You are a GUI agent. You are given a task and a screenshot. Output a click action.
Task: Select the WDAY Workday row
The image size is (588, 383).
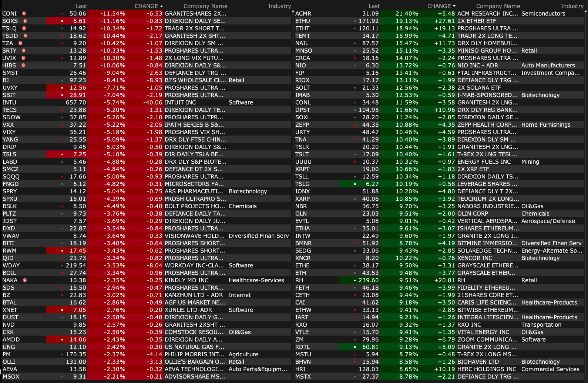pos(11,266)
